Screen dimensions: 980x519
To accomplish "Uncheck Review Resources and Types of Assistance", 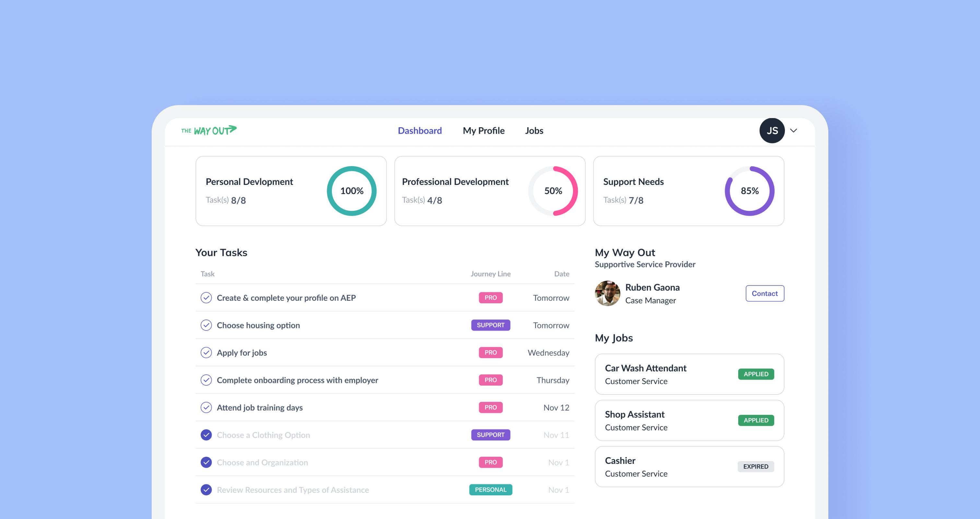I will [206, 490].
